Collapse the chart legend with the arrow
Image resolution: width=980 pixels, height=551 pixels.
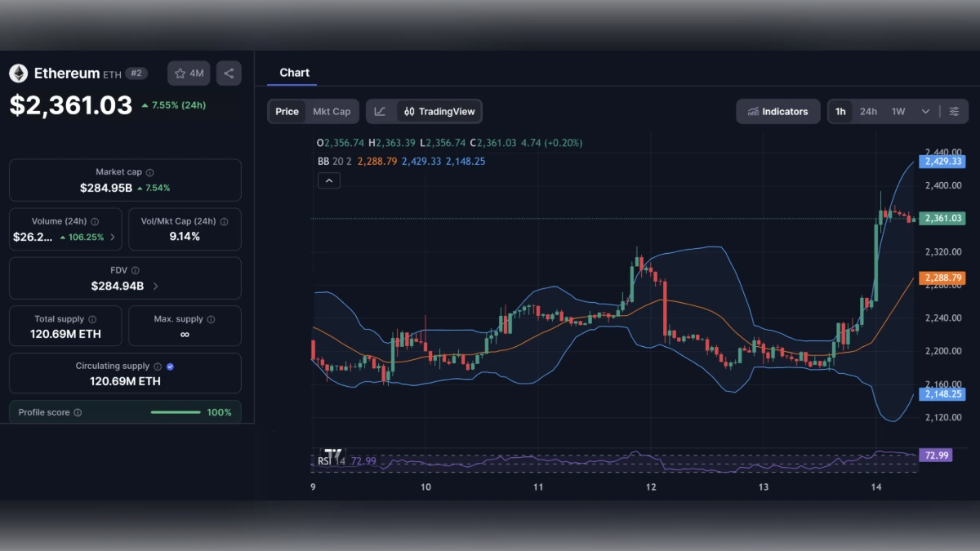tap(329, 180)
